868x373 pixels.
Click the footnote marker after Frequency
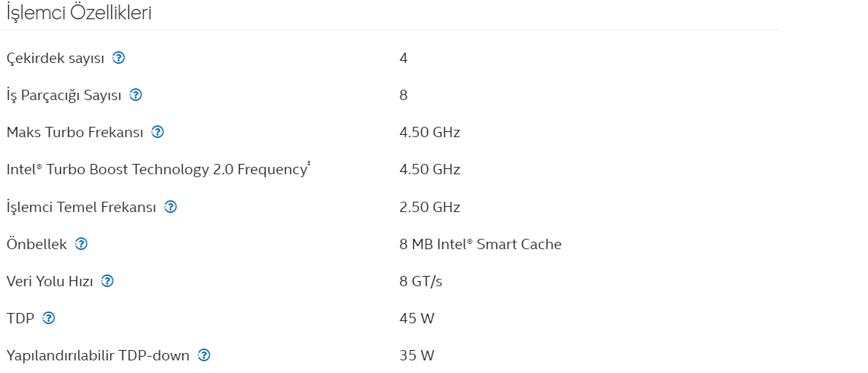tap(309, 164)
